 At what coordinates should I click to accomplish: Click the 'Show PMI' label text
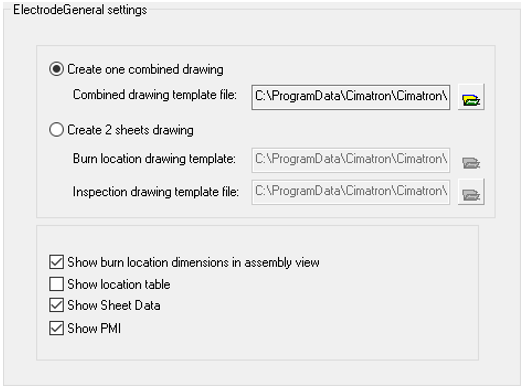pos(94,329)
